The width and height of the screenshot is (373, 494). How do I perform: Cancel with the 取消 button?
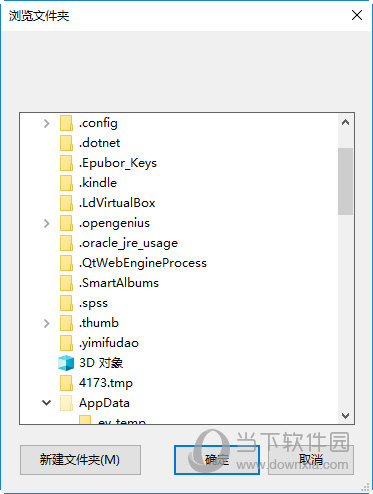click(311, 460)
